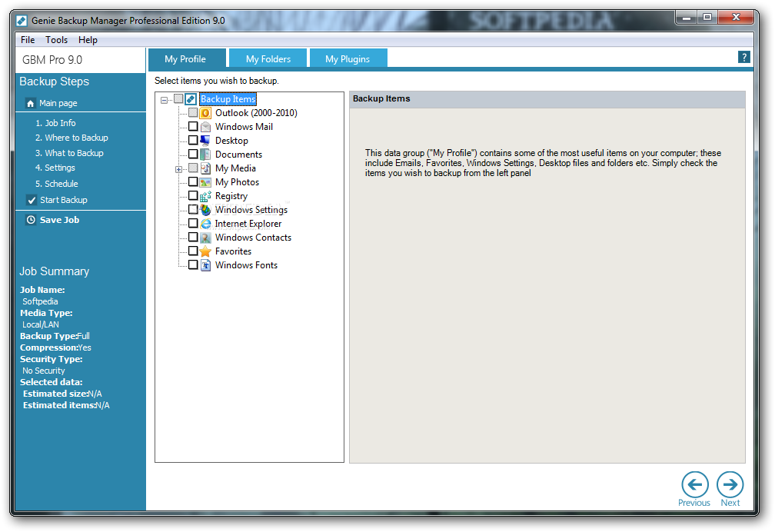The height and width of the screenshot is (532, 775).
Task: Switch to the My Plugins tab
Action: coord(348,58)
